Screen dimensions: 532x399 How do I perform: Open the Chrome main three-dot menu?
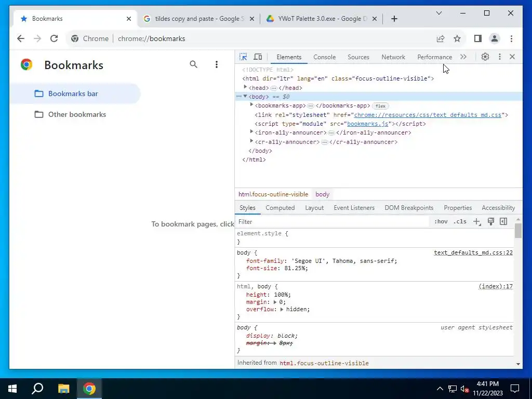(x=511, y=38)
